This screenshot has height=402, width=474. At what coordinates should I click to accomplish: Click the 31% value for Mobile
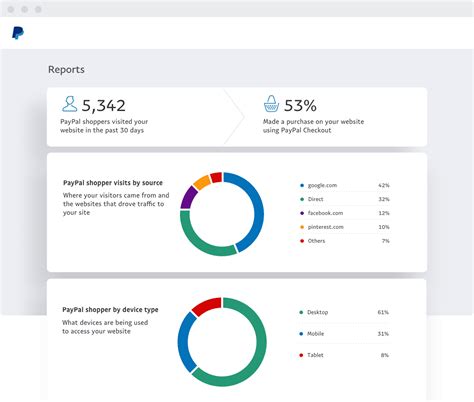[x=383, y=334]
